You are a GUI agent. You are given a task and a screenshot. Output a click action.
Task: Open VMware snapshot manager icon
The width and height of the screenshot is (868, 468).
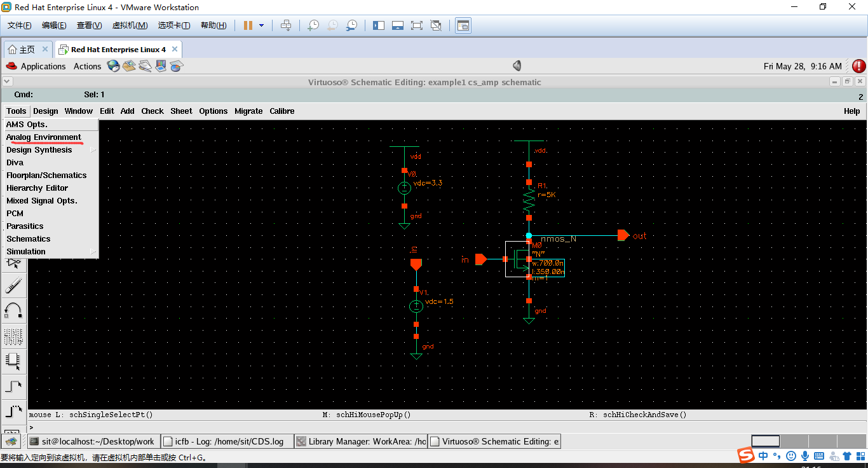pyautogui.click(x=351, y=25)
